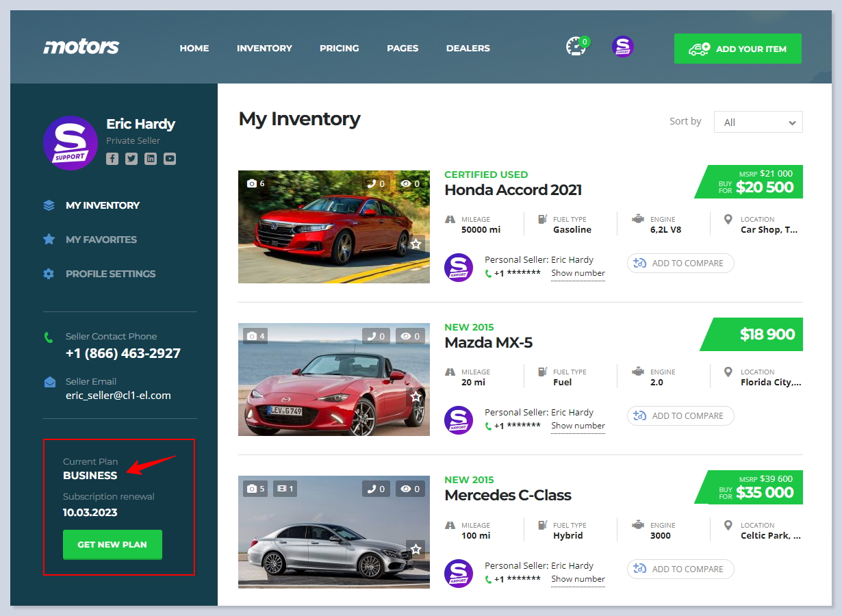Expand the Inventory menu in navigation
This screenshot has height=616, width=842.
pos(264,49)
